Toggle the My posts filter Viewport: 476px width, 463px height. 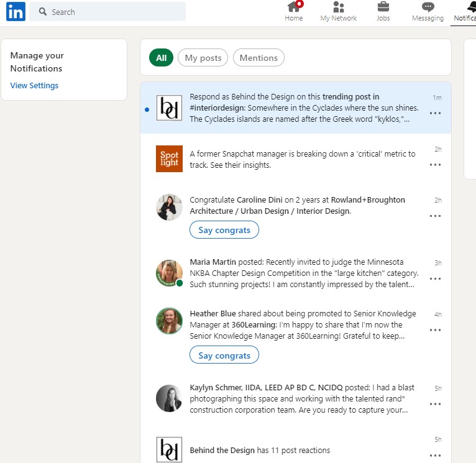(x=203, y=58)
